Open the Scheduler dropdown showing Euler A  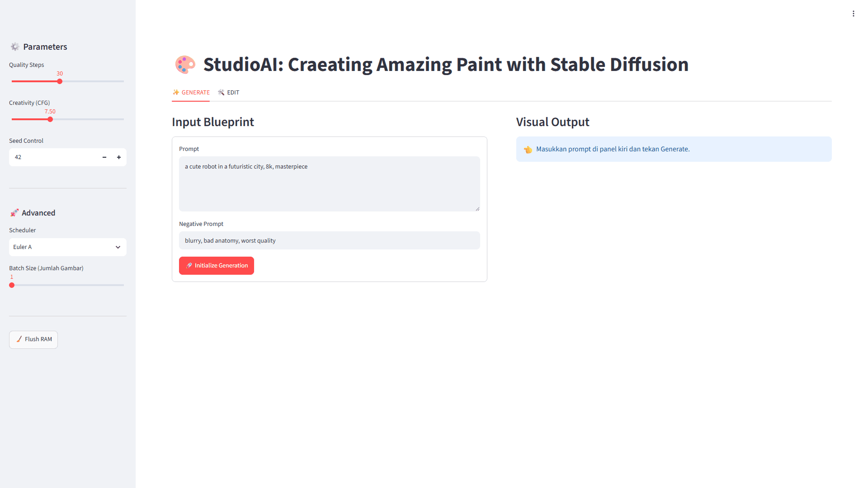click(68, 247)
